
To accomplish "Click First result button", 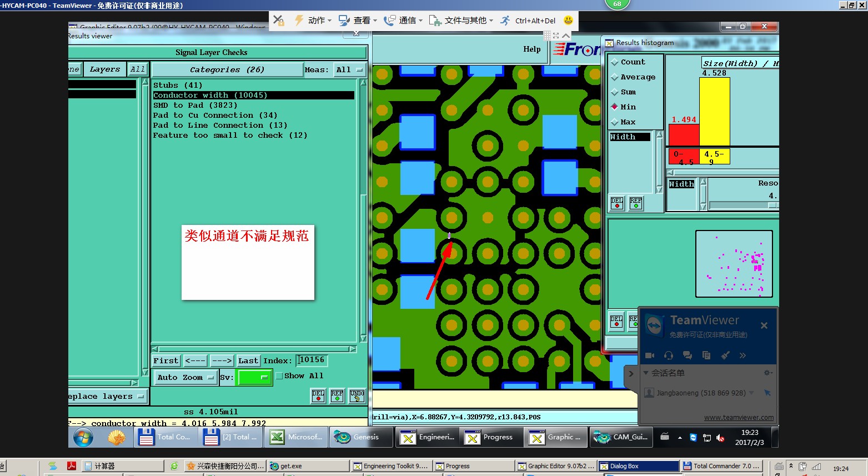I will (x=166, y=361).
